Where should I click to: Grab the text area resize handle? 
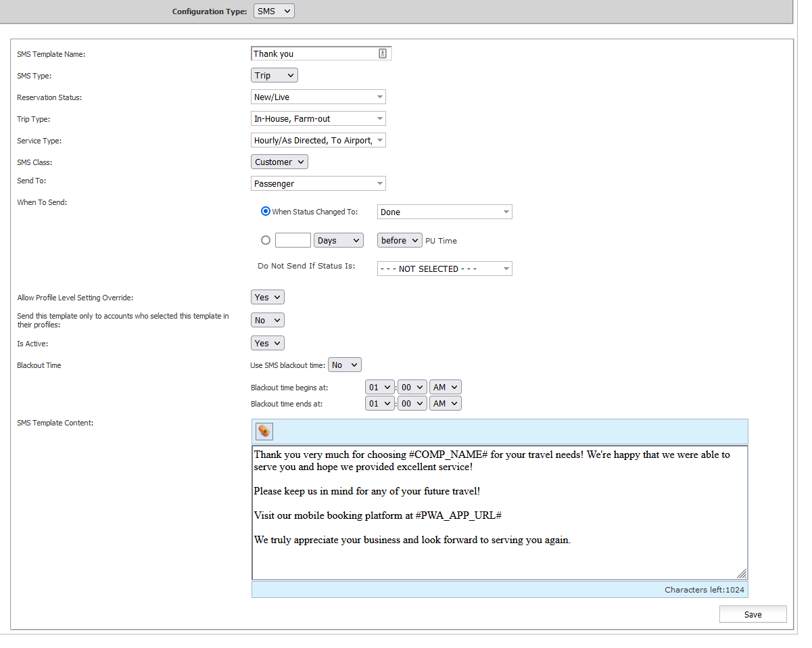pos(742,574)
